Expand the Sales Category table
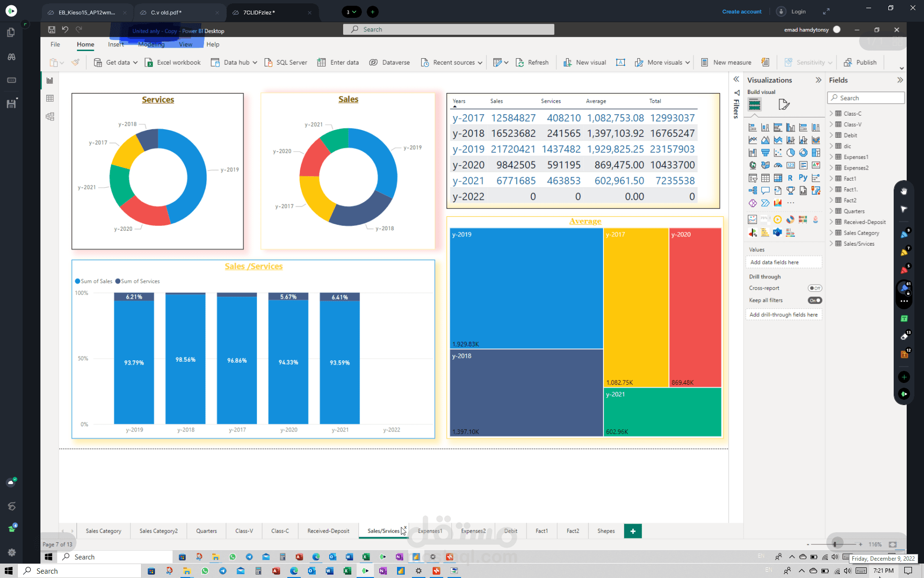The width and height of the screenshot is (924, 578). pyautogui.click(x=831, y=233)
